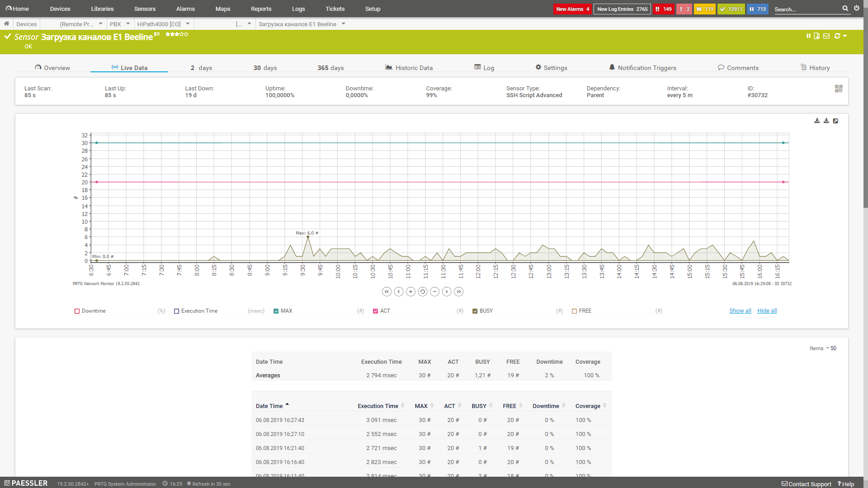
Task: Expand the Remote Probe device dropdown
Action: coord(101,24)
